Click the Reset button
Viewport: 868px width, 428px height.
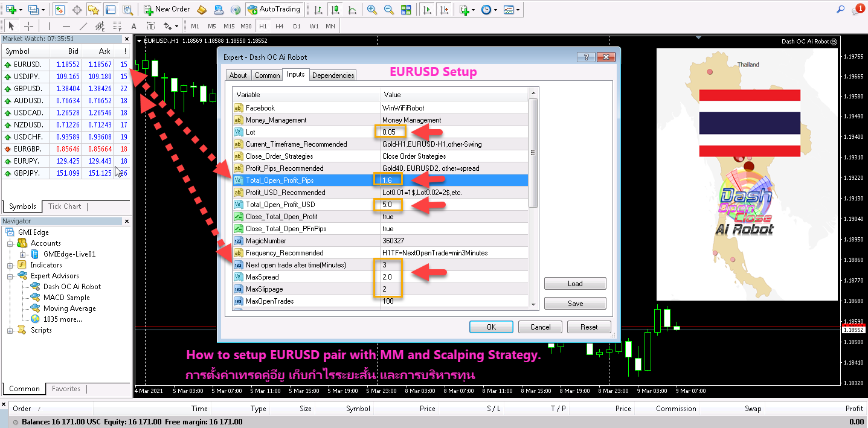(x=589, y=327)
